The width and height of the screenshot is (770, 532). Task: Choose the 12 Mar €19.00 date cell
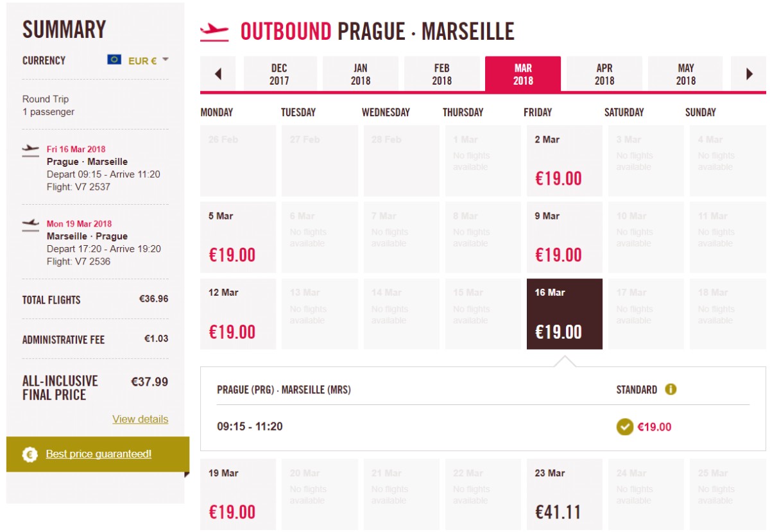[x=238, y=314]
